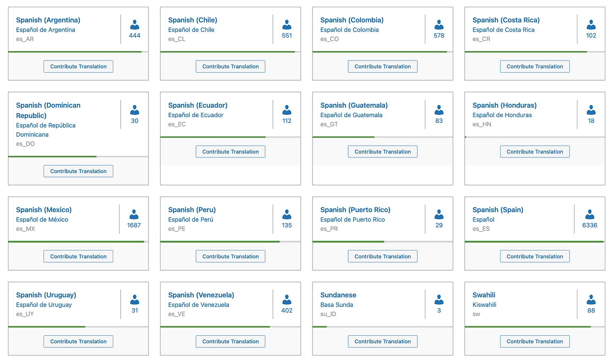615x364 pixels.
Task: Click contributors icon on Spanish (Guatemala) card
Action: 439,110
